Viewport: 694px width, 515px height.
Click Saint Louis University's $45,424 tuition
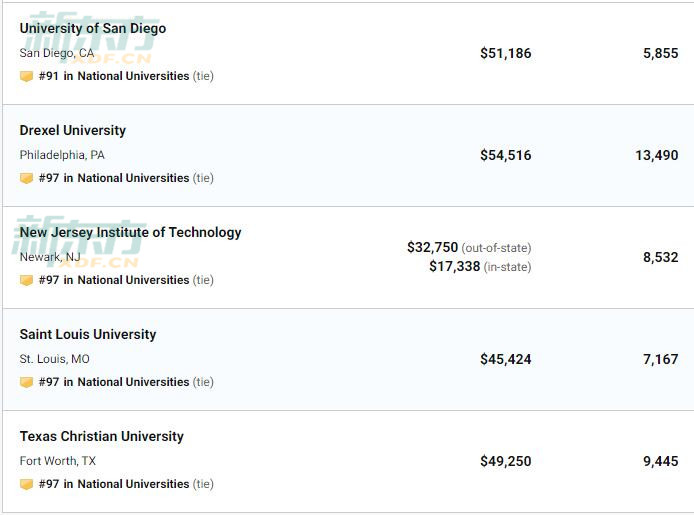click(x=505, y=359)
